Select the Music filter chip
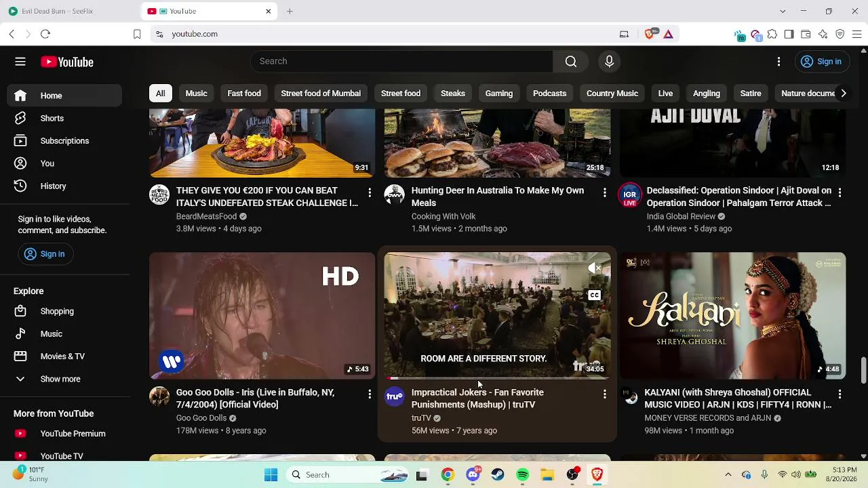868x488 pixels. point(197,94)
